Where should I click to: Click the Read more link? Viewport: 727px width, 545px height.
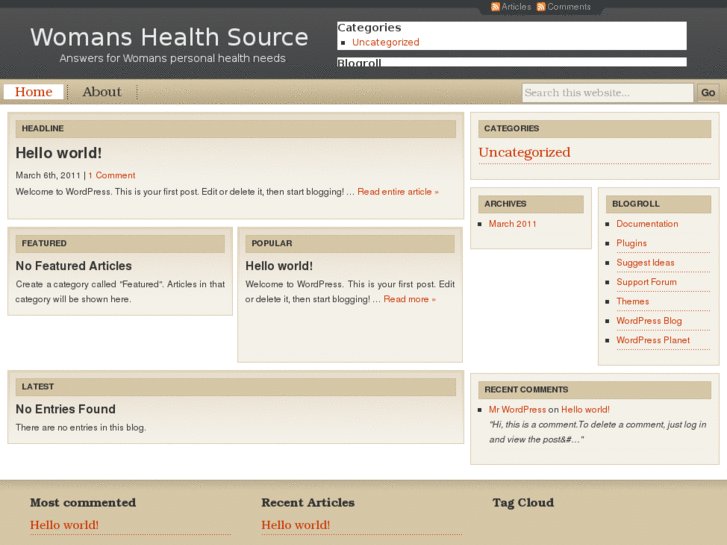pos(409,299)
